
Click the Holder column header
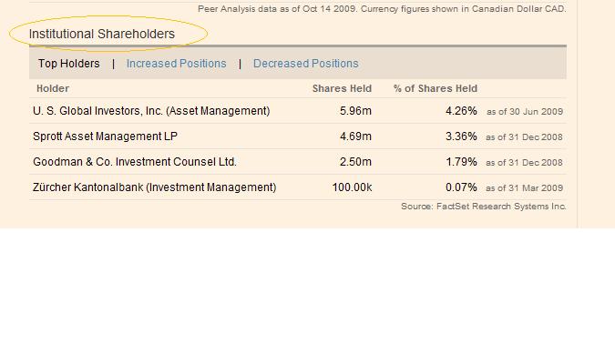pyautogui.click(x=53, y=89)
